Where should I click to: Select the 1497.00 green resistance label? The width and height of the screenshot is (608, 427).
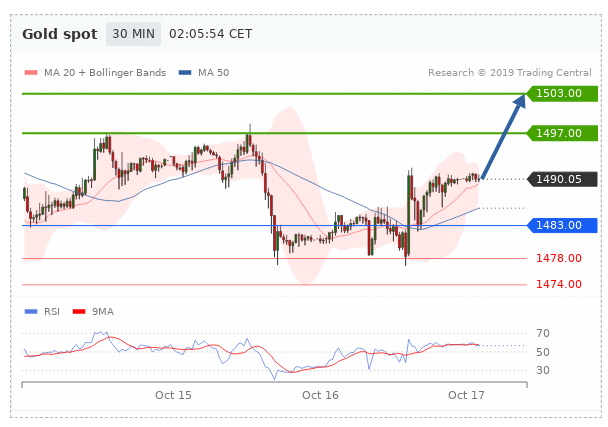pyautogui.click(x=562, y=133)
